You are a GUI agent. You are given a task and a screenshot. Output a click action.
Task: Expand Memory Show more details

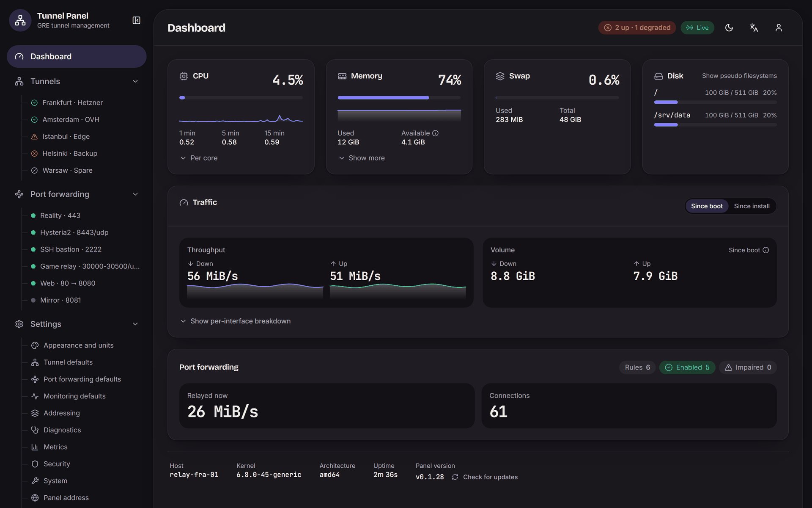[x=362, y=158]
